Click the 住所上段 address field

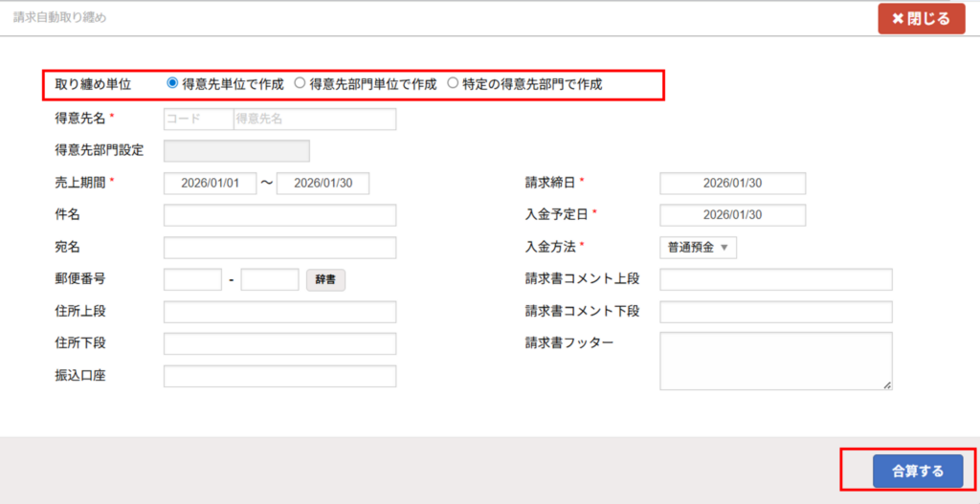point(279,313)
